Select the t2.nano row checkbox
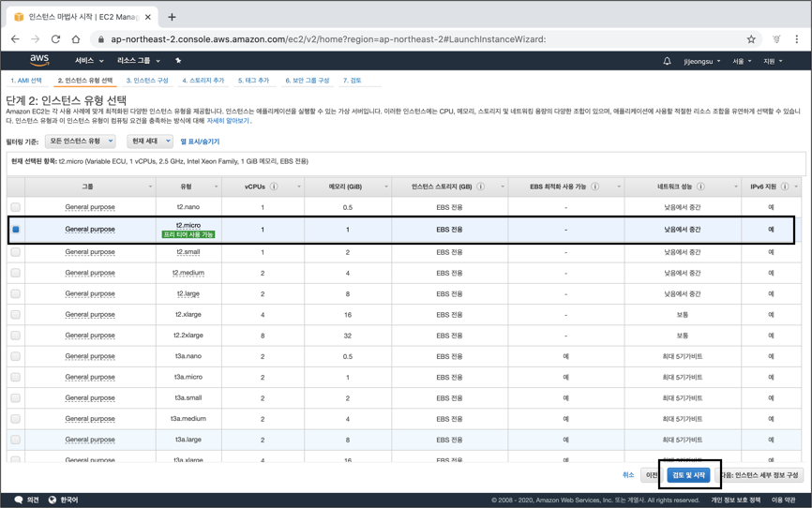Viewport: 812px width, 508px height. click(16, 206)
